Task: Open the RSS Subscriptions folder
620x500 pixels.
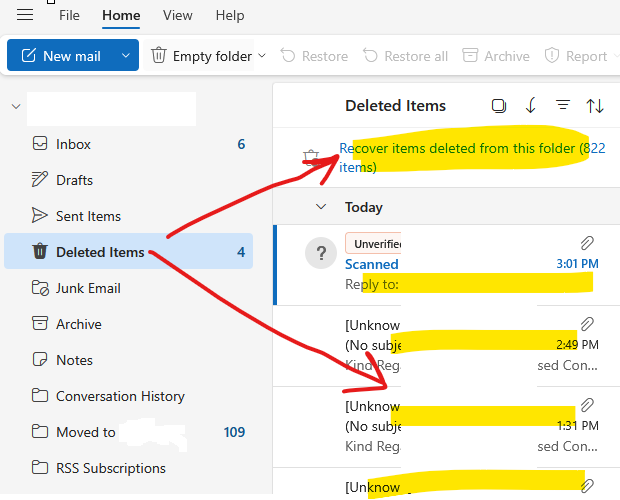Action: click(129, 468)
